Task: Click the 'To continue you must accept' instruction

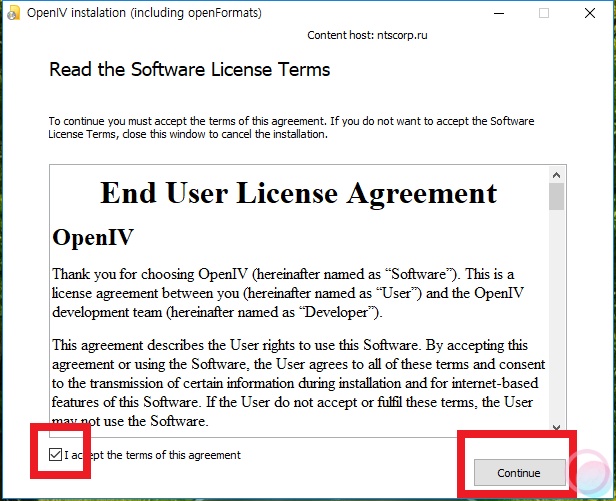Action: 291,127
